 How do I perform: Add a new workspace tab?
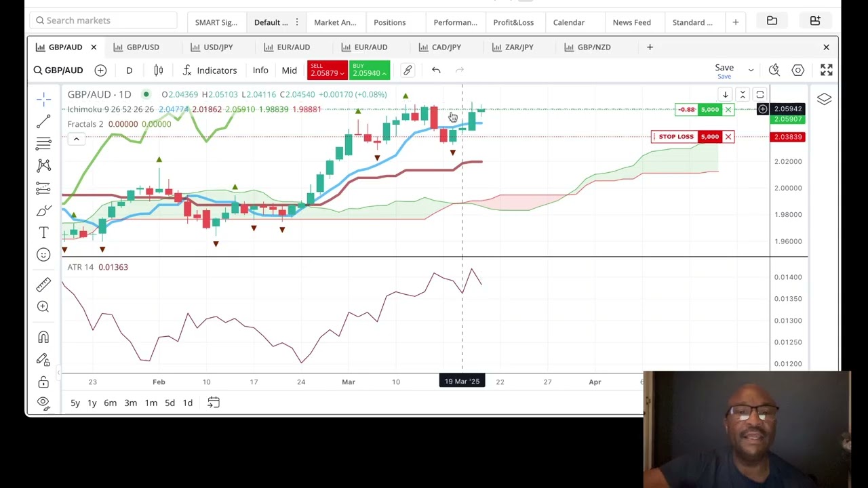(736, 22)
